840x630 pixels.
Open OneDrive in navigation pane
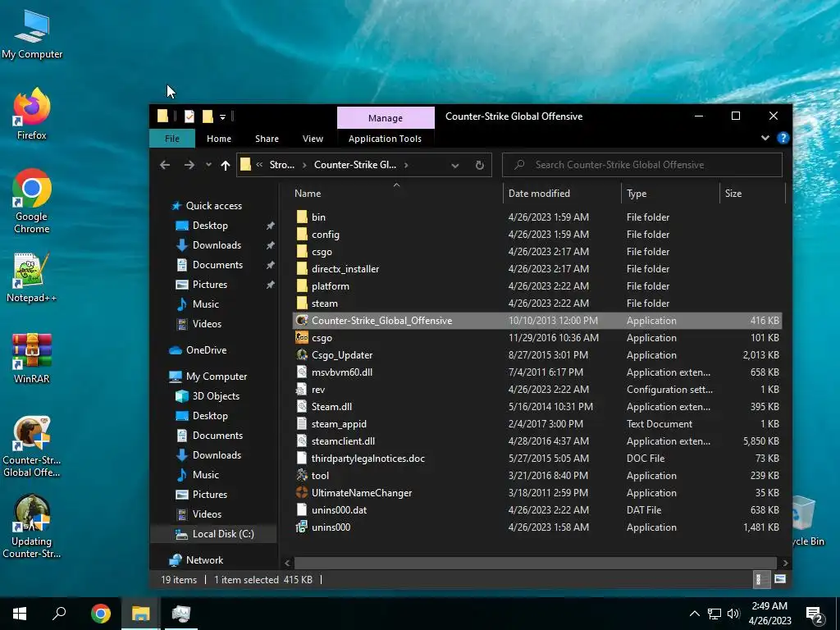(x=206, y=349)
